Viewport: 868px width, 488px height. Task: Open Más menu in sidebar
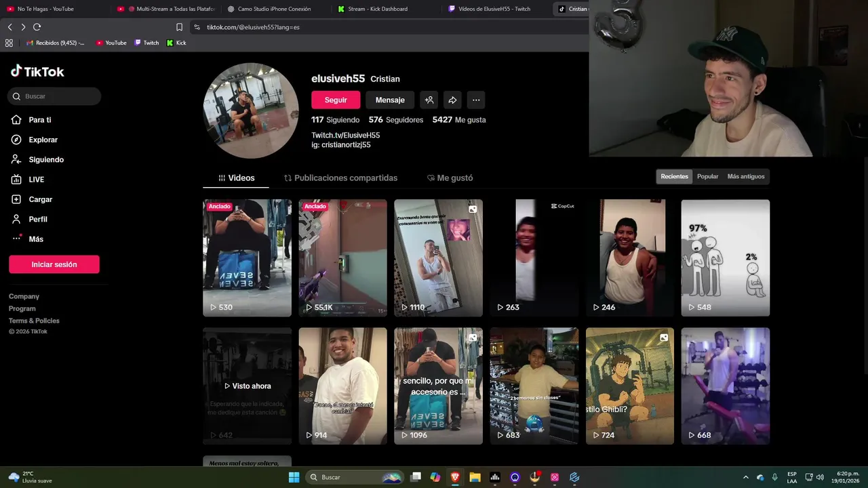click(27, 239)
